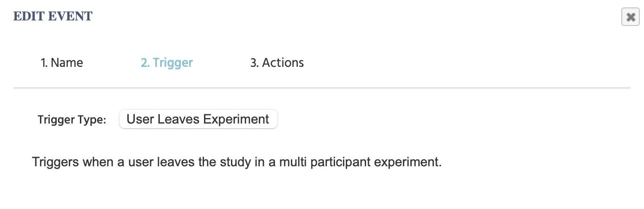Image resolution: width=644 pixels, height=209 pixels.
Task: Open the Actions tab of event wizard
Action: tap(277, 63)
